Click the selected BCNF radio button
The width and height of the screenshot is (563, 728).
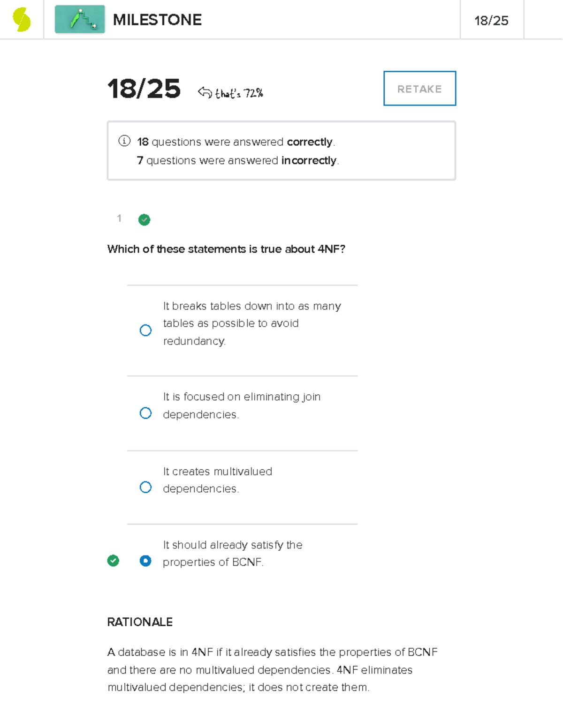click(x=145, y=561)
